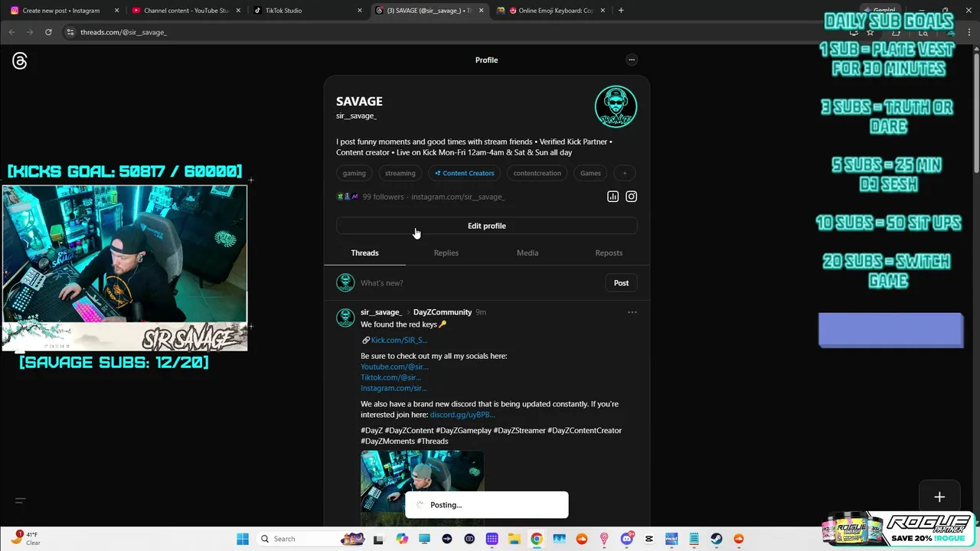Click the Post button in composer

pyautogui.click(x=621, y=283)
